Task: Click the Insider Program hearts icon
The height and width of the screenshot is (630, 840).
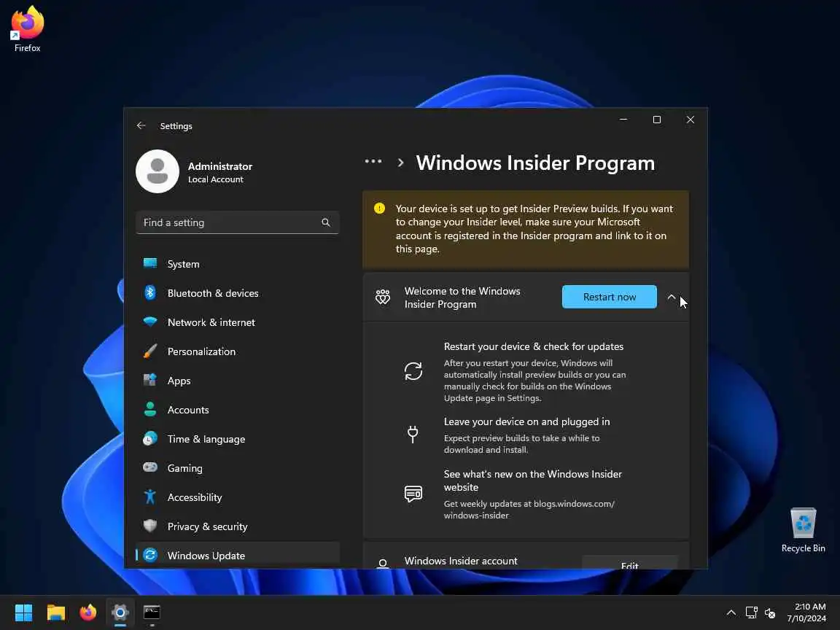Action: click(x=383, y=297)
